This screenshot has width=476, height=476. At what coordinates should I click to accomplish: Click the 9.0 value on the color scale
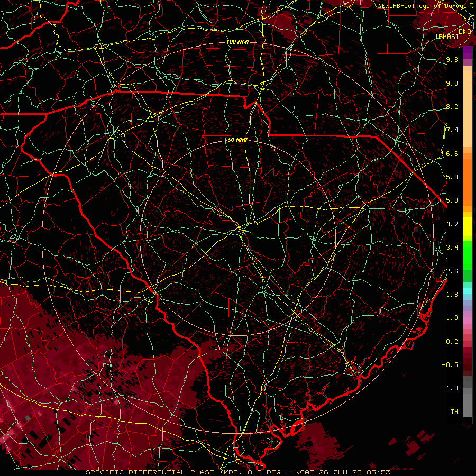click(x=452, y=83)
